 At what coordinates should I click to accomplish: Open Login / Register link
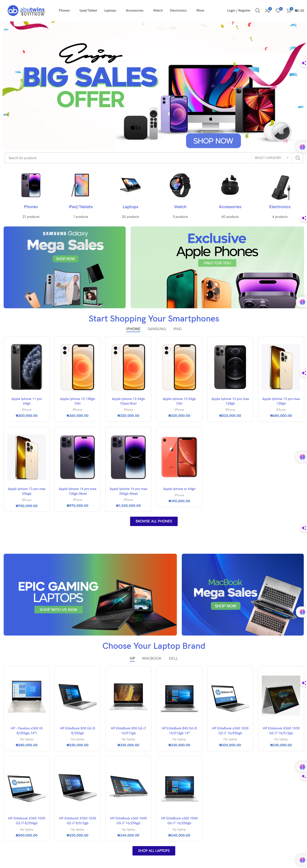239,10
